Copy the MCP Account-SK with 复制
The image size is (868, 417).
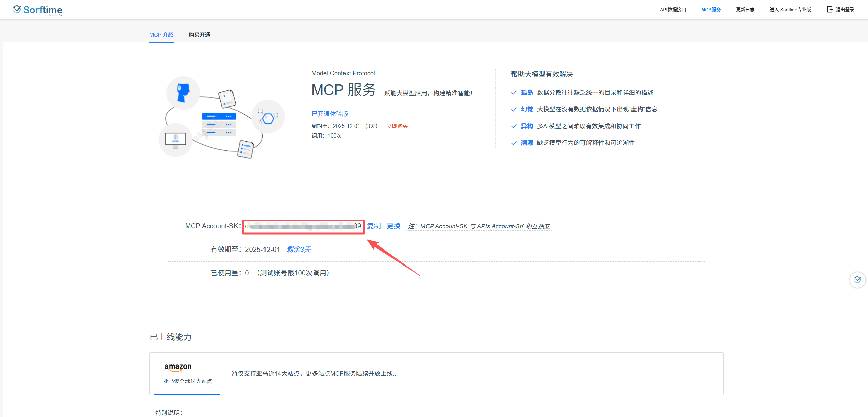click(374, 226)
